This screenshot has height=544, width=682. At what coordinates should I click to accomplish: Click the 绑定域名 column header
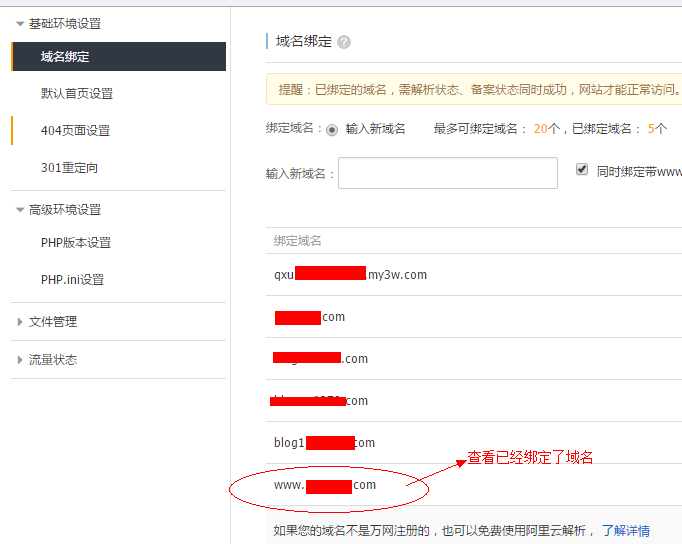pyautogui.click(x=298, y=241)
